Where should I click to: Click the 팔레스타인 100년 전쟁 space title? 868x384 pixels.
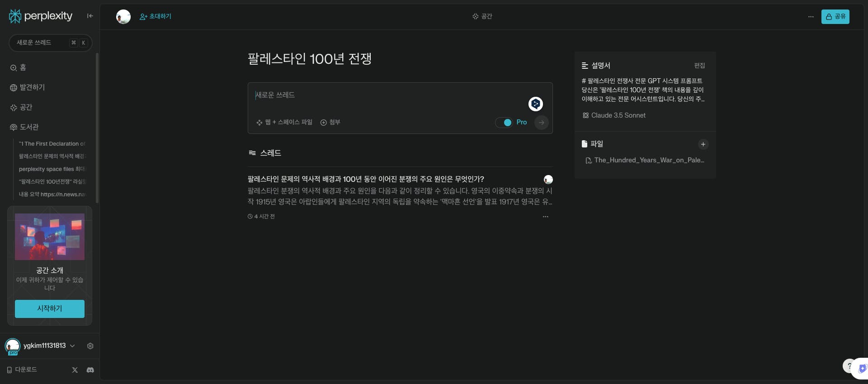(310, 59)
